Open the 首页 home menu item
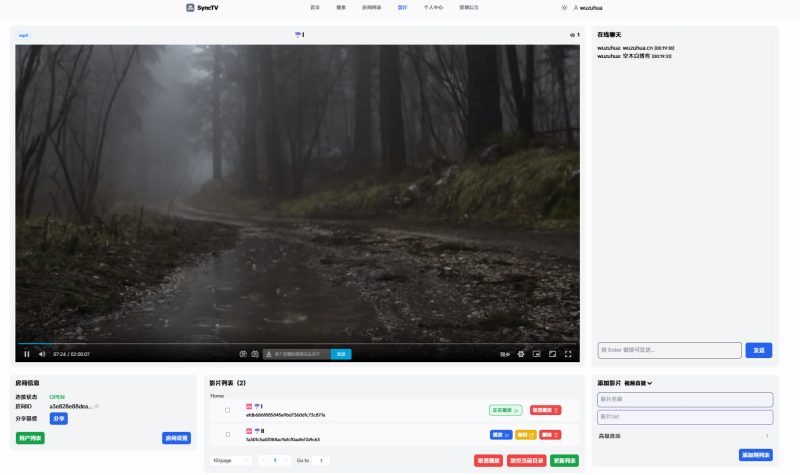The width and height of the screenshot is (800, 475). pos(315,8)
